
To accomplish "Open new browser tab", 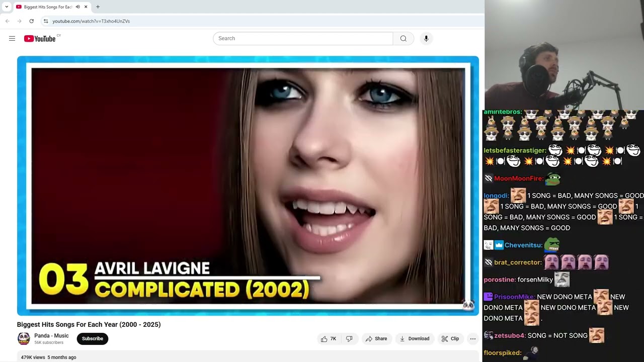I will (98, 7).
